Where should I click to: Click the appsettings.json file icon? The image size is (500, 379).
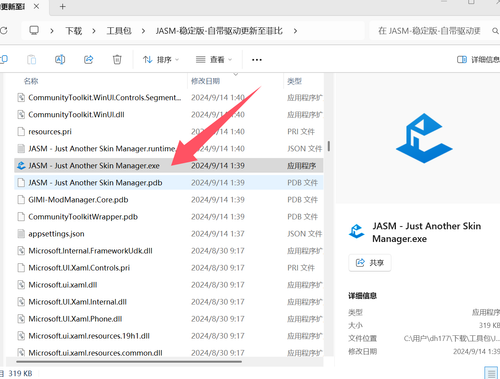[x=21, y=234]
